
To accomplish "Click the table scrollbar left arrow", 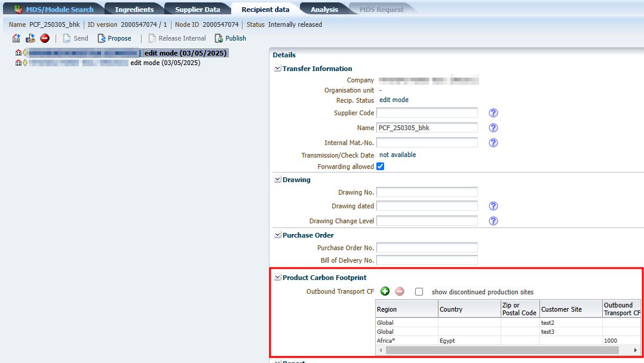I will 381,350.
